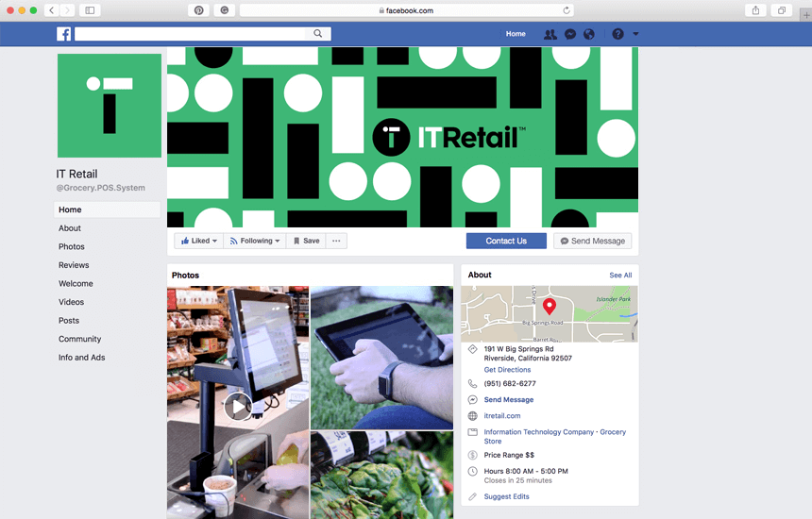Click the Safari share icon
The height and width of the screenshot is (519, 812).
[755, 10]
